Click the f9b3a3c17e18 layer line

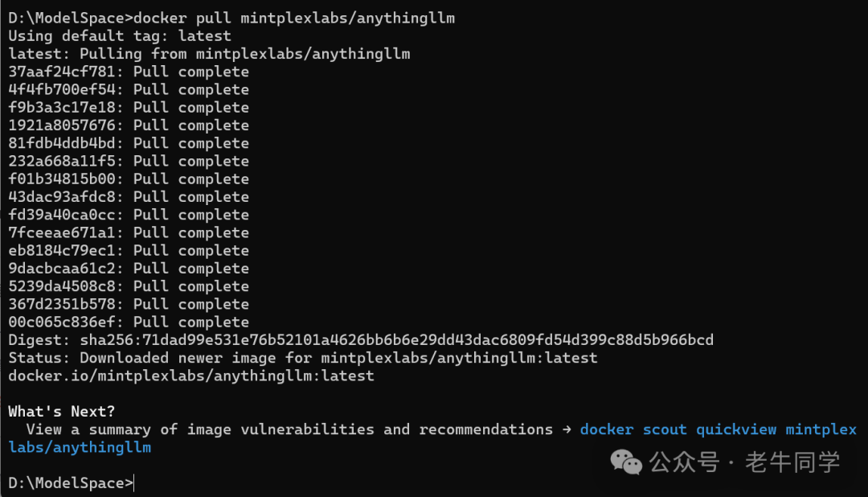129,108
